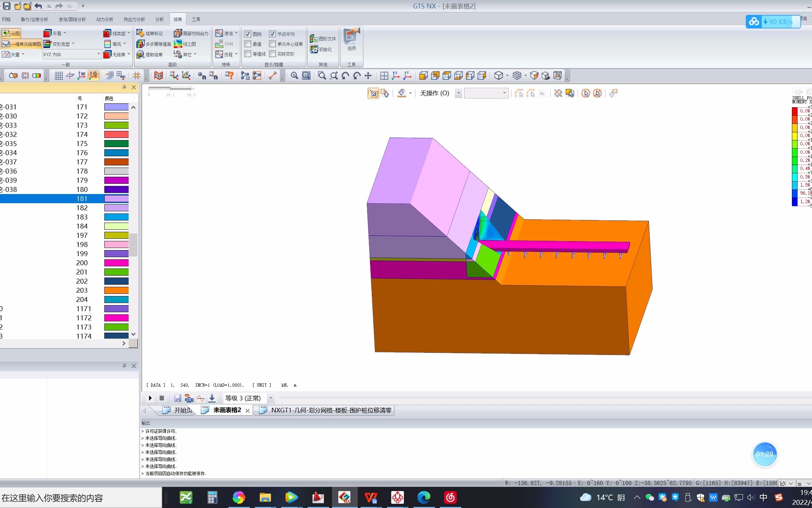Screen dimensions: 812x508
Task: Open Microsoft Edge from the taskbar
Action: click(x=424, y=497)
